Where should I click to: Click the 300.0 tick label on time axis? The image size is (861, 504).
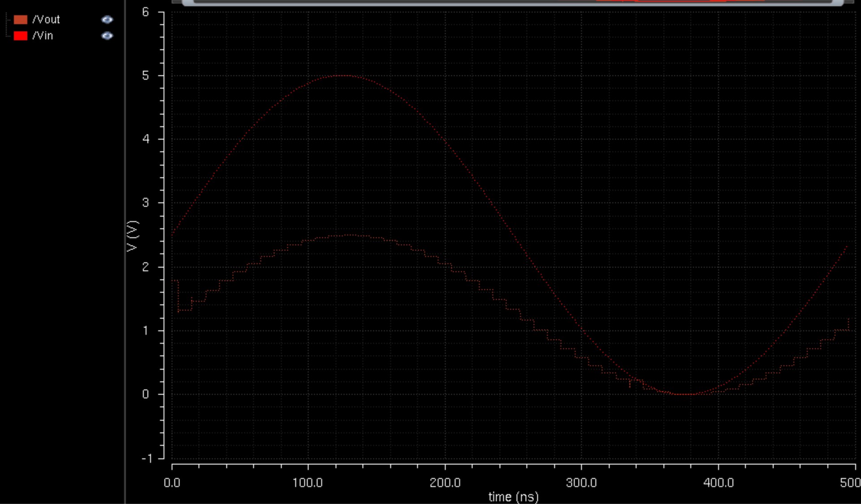[581, 483]
